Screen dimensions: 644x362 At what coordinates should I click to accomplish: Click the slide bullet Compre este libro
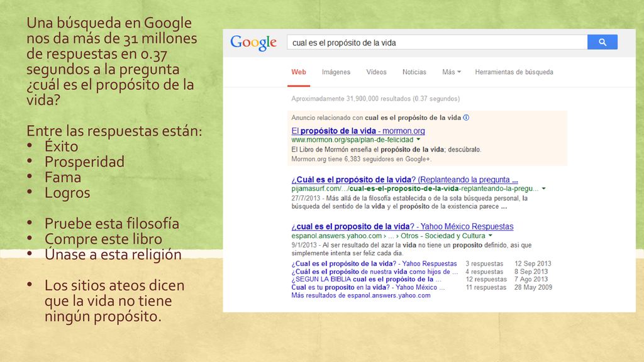point(104,239)
